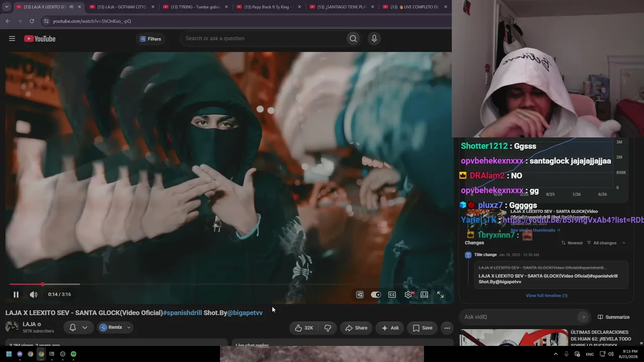Click the Ask button below the video
Image resolution: width=644 pixels, height=362 pixels.
coord(390,328)
